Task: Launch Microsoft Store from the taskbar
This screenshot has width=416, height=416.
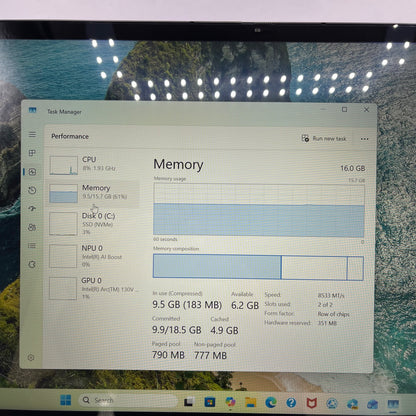Action: coord(210,402)
